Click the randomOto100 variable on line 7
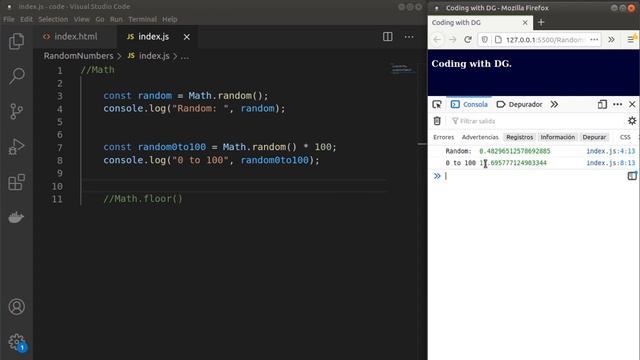This screenshot has height=360, width=640. (172, 147)
